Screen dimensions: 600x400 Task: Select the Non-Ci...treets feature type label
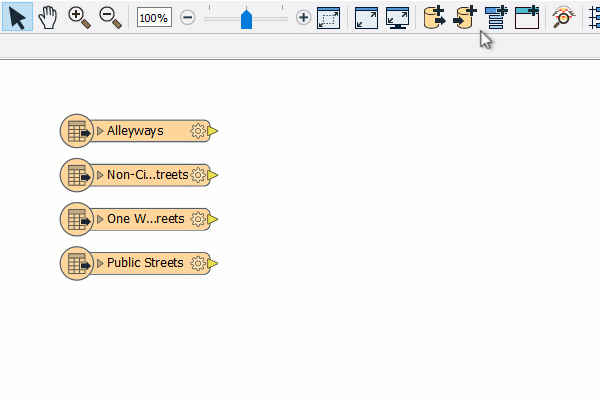pos(148,175)
